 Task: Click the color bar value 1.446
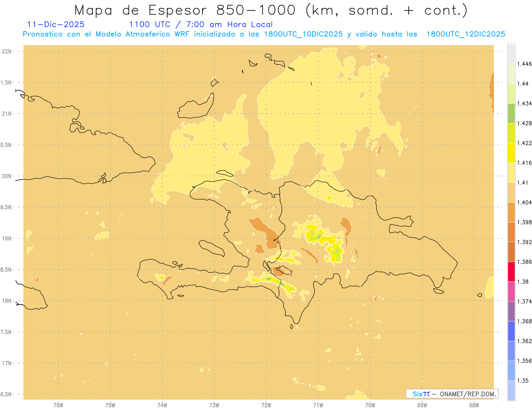(x=525, y=64)
